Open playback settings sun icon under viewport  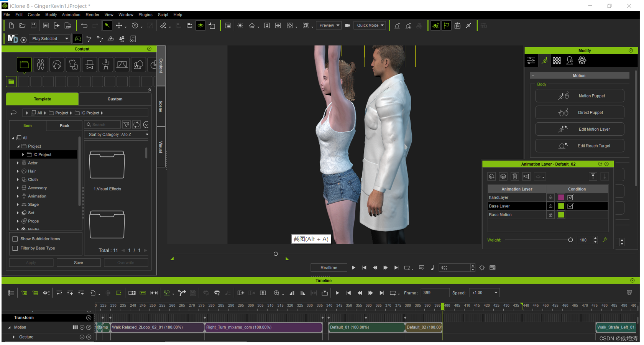482,268
